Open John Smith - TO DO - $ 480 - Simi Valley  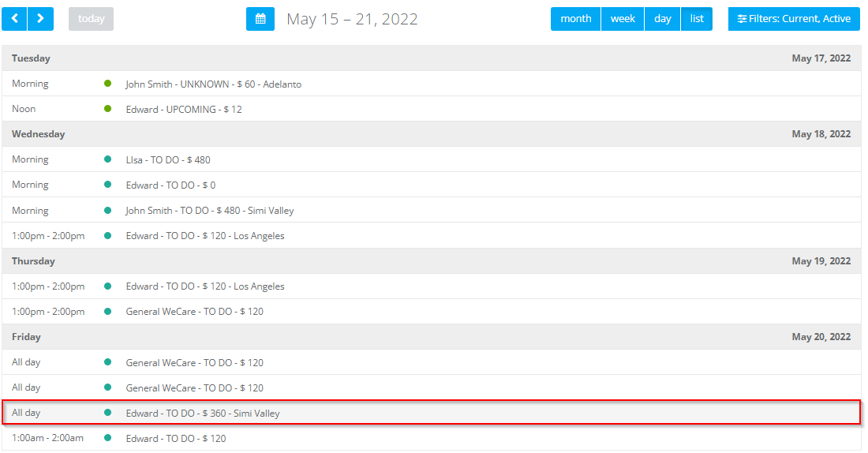(431, 211)
